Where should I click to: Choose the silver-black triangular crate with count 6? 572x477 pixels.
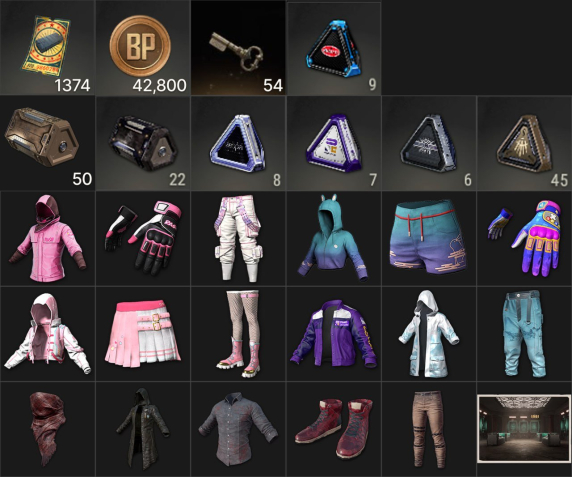point(429,143)
